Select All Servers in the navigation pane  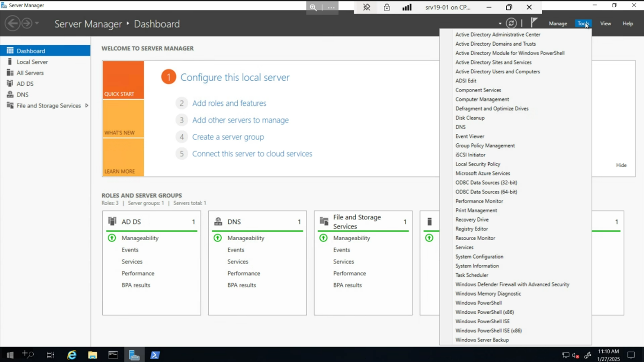point(30,73)
